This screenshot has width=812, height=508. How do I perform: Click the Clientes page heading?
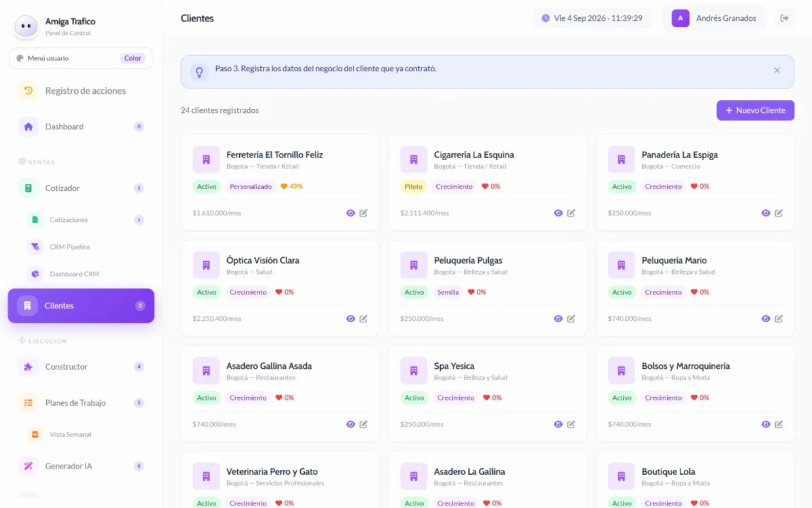(x=198, y=18)
